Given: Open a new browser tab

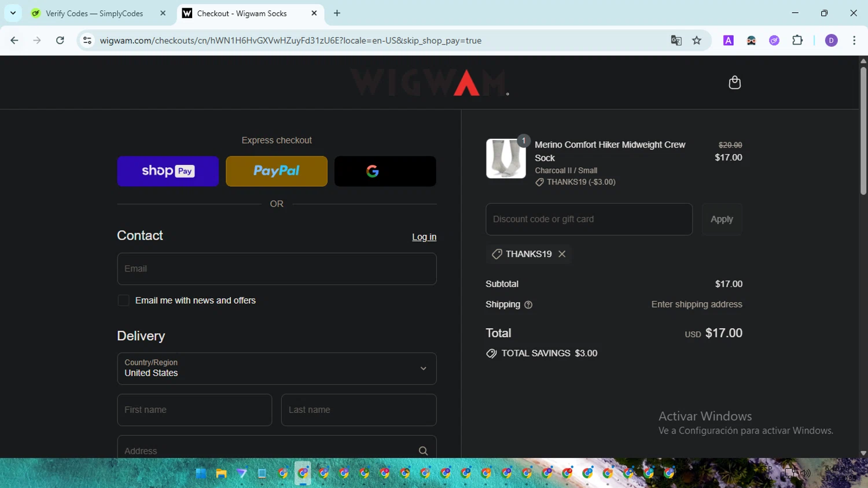Looking at the screenshot, I should tap(337, 13).
